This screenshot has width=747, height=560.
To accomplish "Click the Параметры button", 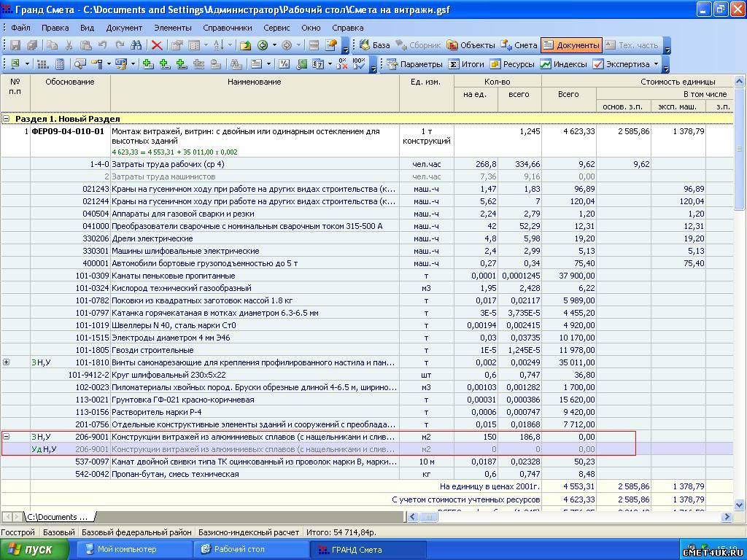I will (414, 64).
